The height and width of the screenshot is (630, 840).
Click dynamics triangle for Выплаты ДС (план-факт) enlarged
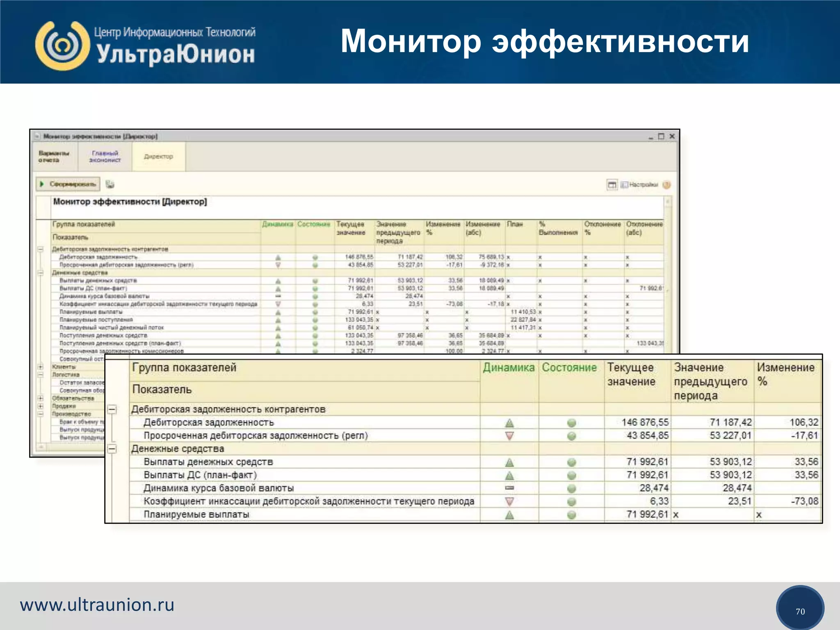[509, 475]
